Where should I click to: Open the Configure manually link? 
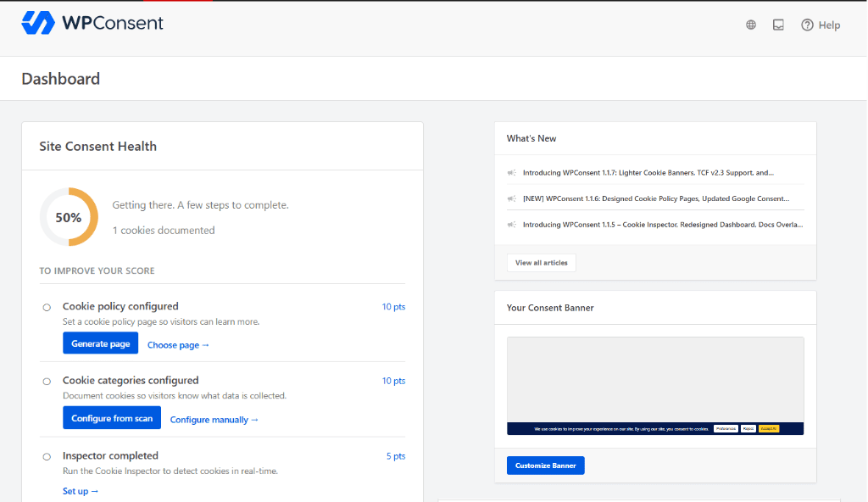(x=214, y=420)
